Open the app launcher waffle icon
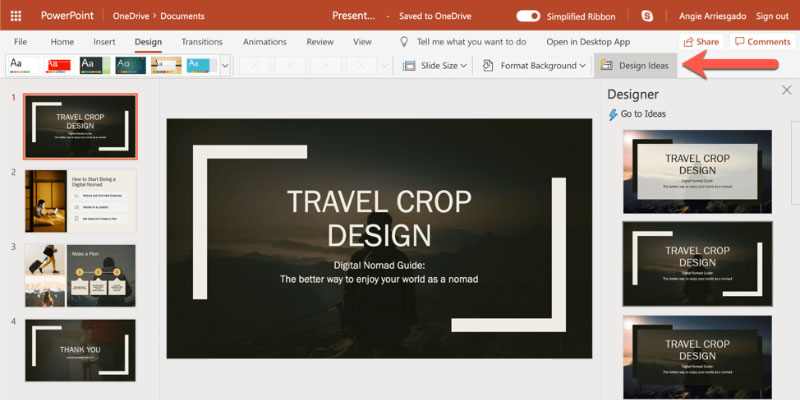This screenshot has width=800, height=400. [x=16, y=16]
